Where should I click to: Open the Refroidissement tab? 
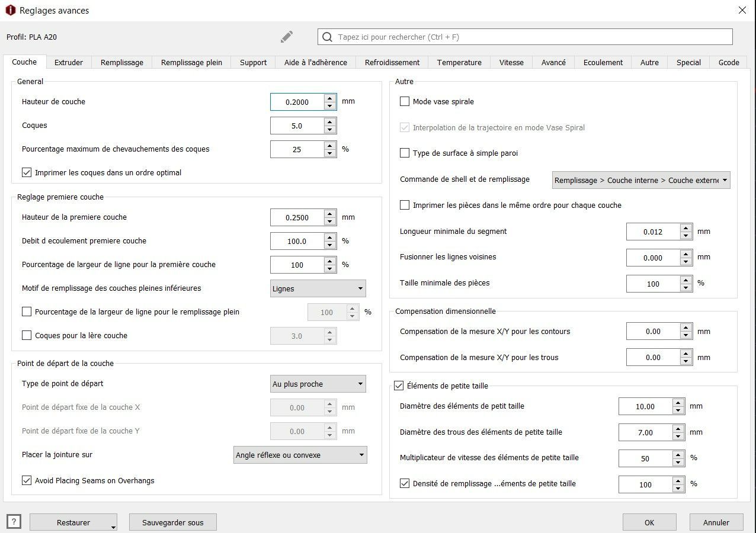coord(392,62)
